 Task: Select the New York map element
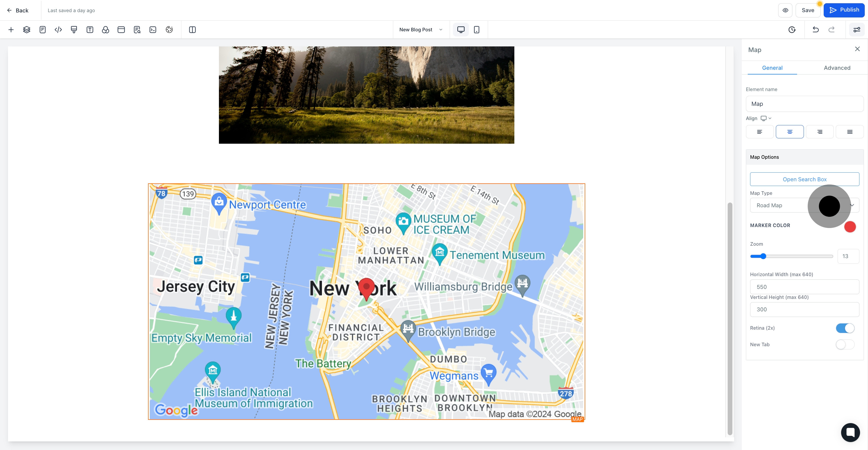(366, 302)
